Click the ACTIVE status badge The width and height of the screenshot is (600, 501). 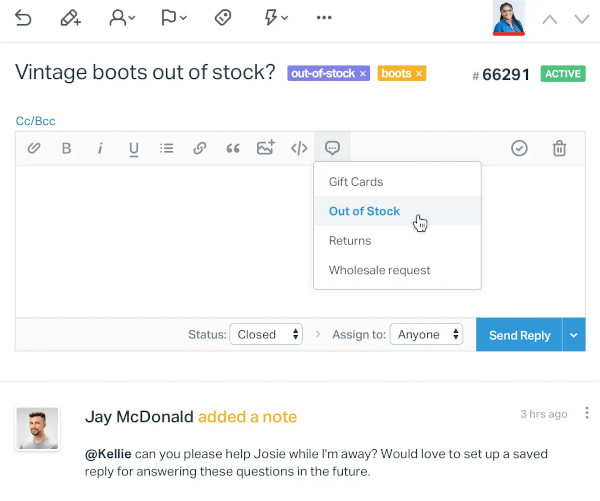563,74
